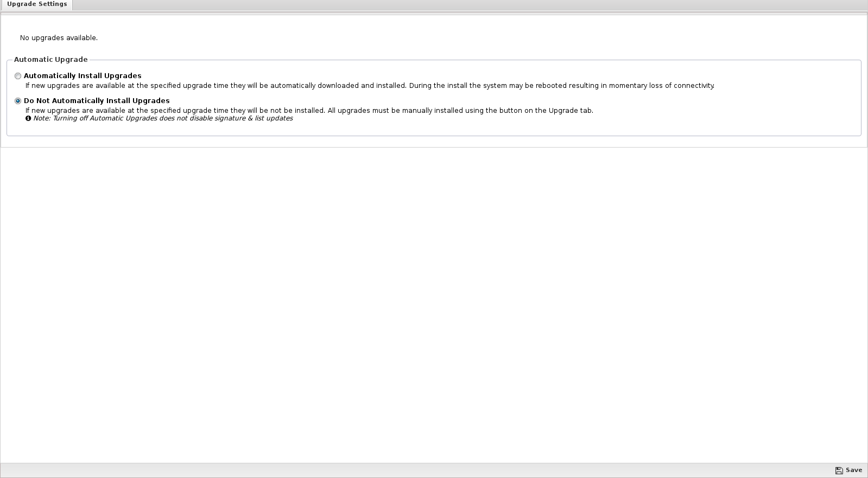The height and width of the screenshot is (478, 868).
Task: Click the info icon beside the Note
Action: coord(28,118)
